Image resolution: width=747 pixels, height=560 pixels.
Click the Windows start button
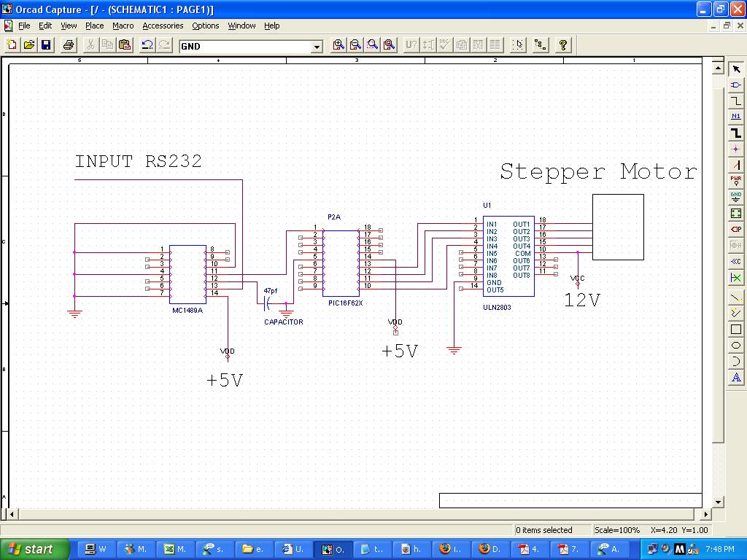(x=34, y=550)
